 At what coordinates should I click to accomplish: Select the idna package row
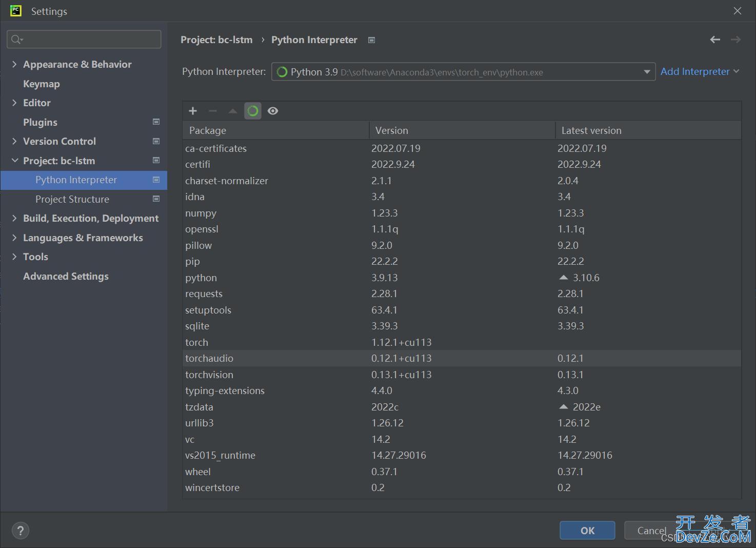point(462,197)
